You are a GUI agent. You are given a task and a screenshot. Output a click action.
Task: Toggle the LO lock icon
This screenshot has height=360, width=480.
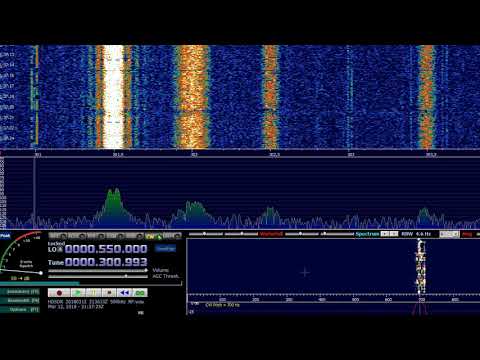point(60,249)
